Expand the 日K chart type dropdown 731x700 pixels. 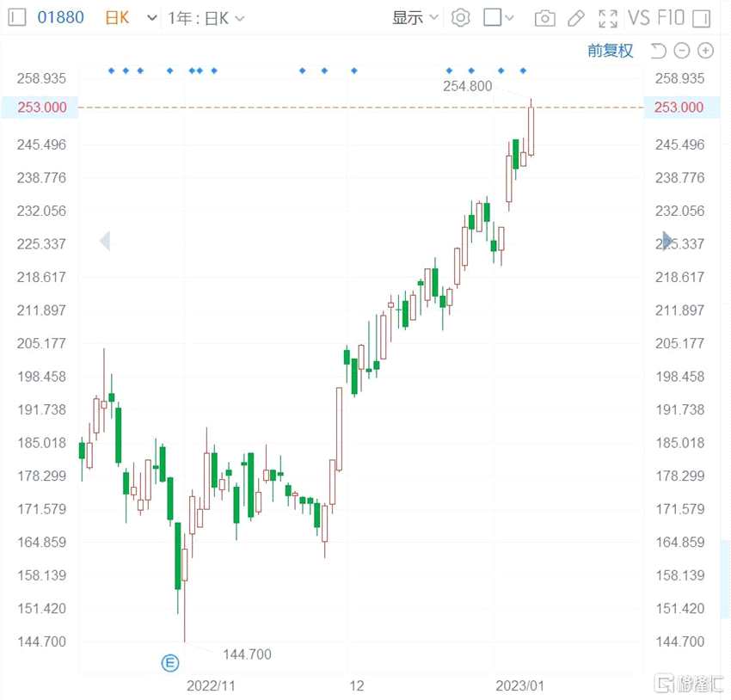pyautogui.click(x=152, y=17)
